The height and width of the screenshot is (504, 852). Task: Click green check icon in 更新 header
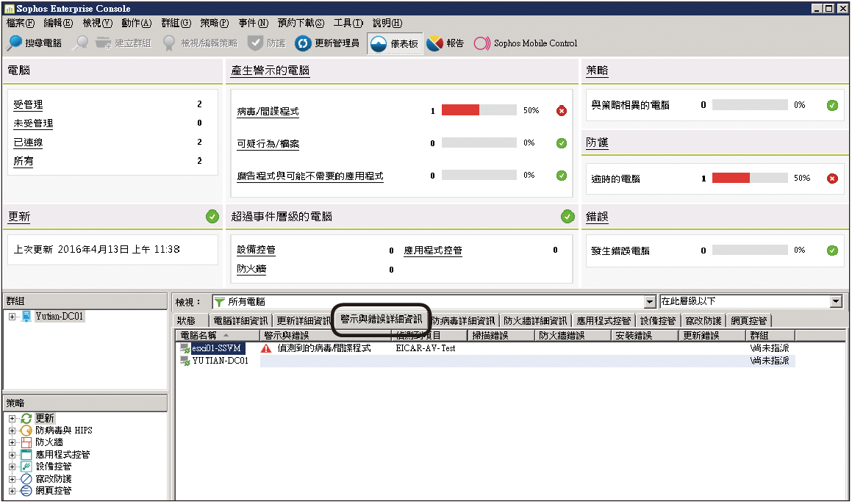pos(212,217)
